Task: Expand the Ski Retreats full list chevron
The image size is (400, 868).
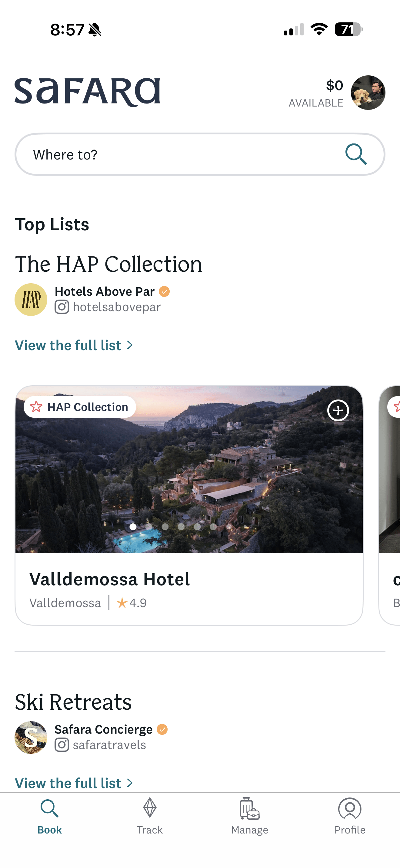Action: click(x=130, y=783)
